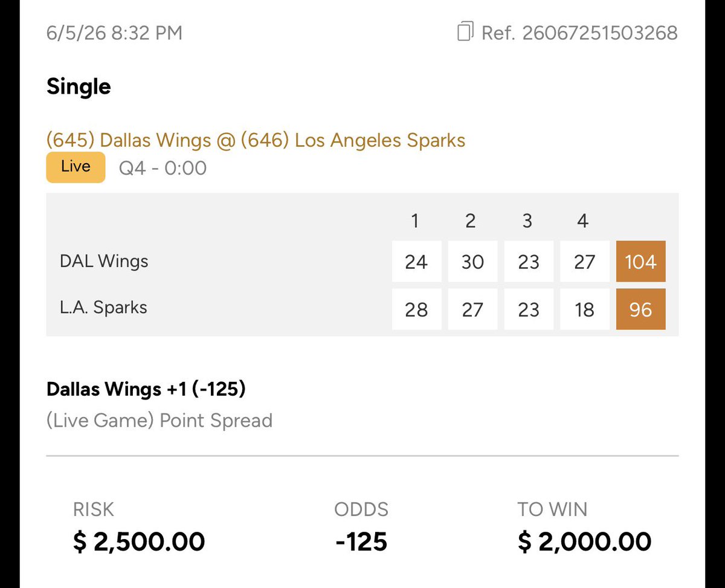Select the quarter 3 column header
725x588 pixels.
pyautogui.click(x=527, y=221)
